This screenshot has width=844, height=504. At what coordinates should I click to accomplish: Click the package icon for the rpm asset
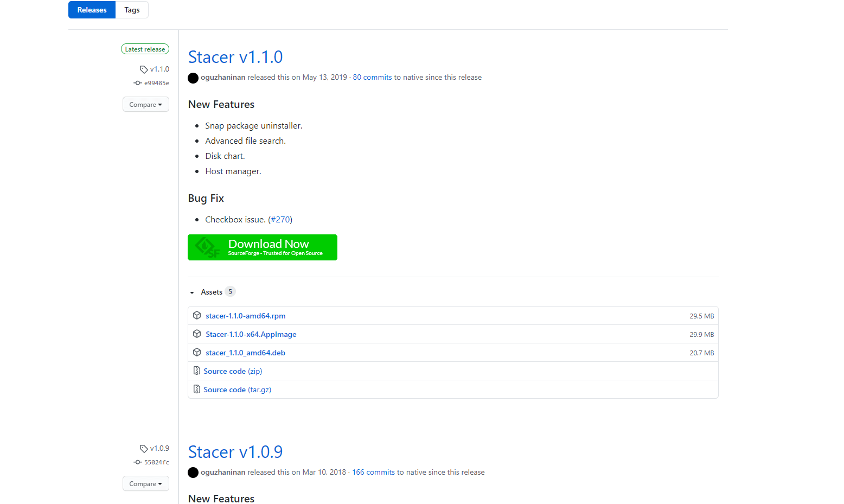197,315
